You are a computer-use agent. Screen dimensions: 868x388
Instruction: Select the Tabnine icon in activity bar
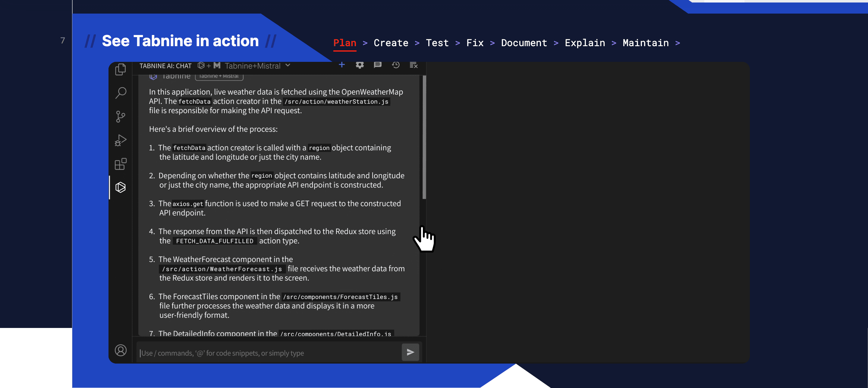(x=120, y=187)
